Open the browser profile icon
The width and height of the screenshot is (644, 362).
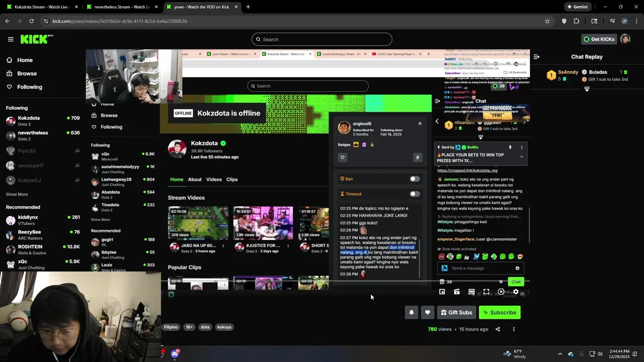tap(625, 21)
